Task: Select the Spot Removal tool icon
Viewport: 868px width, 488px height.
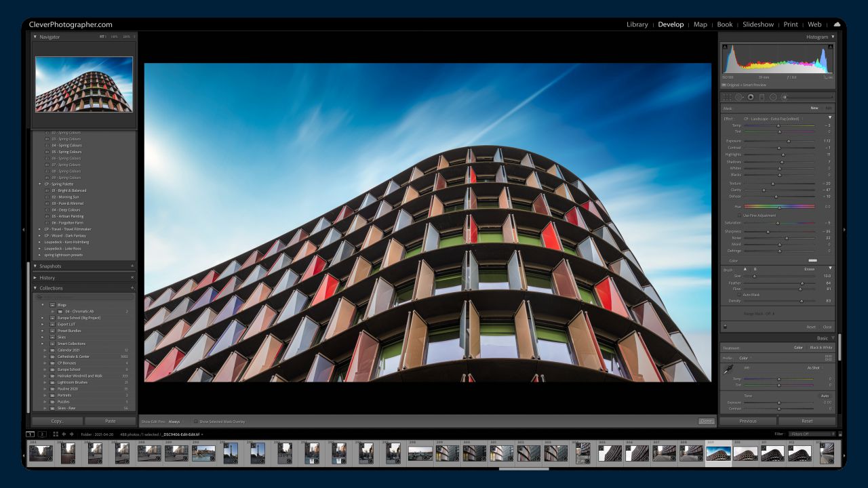Action: click(739, 97)
